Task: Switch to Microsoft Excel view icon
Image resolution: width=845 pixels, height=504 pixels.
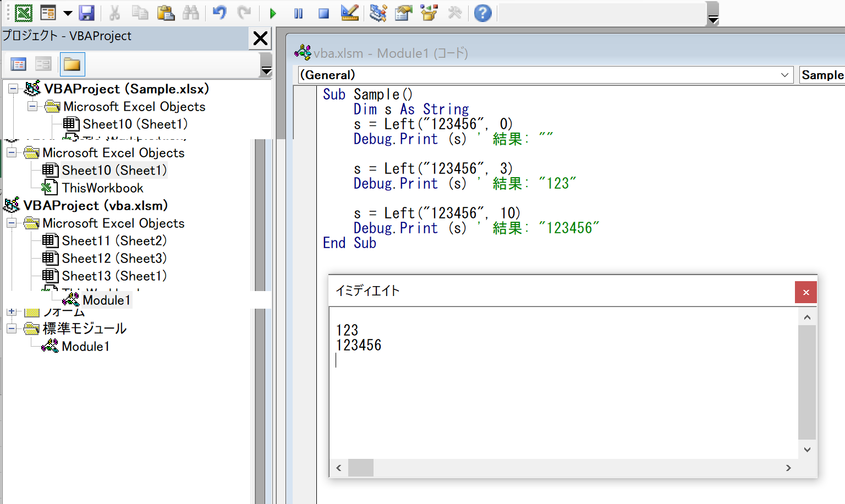Action: [24, 13]
